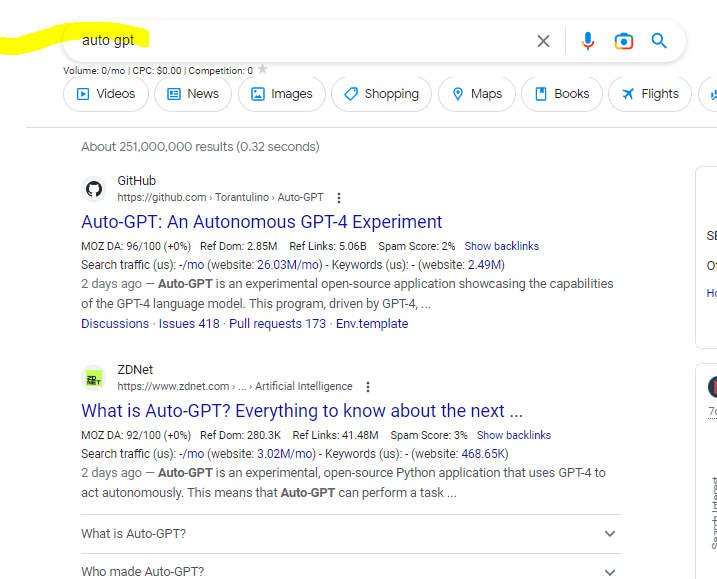
Task: Click the 'About 251,000,000 results' text
Action: tap(200, 147)
